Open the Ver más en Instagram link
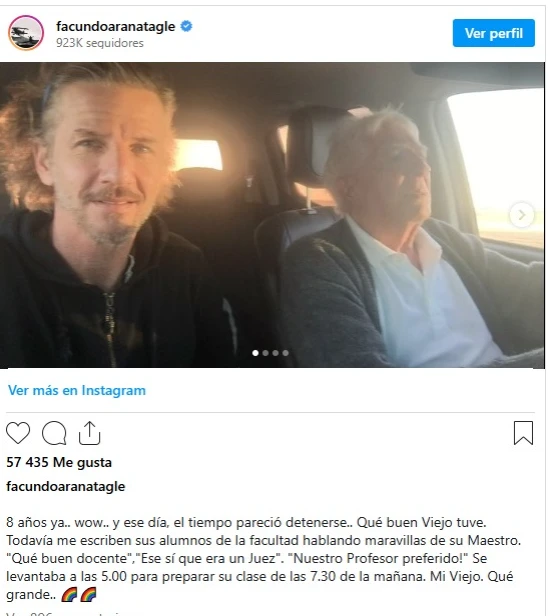The width and height of the screenshot is (548, 616). (x=77, y=390)
